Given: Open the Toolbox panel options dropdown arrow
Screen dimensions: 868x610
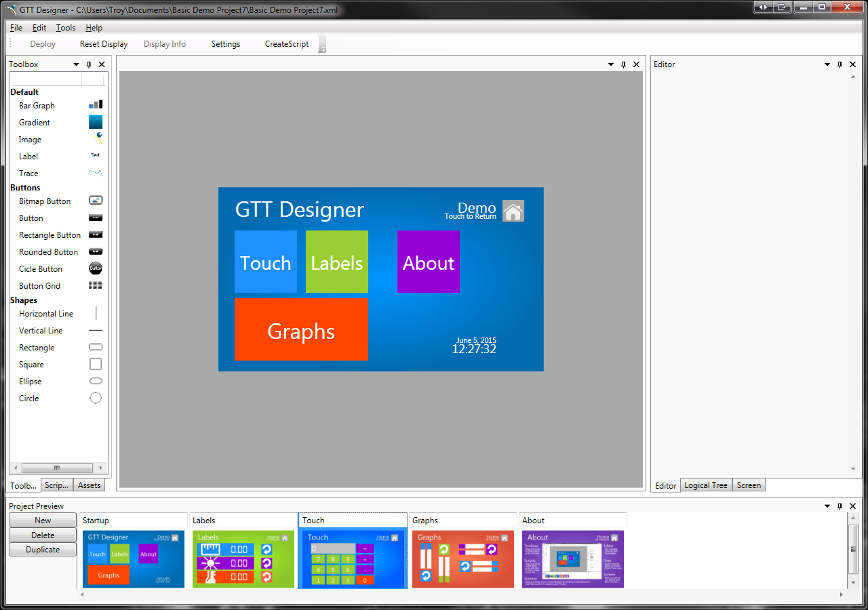Looking at the screenshot, I should point(77,64).
